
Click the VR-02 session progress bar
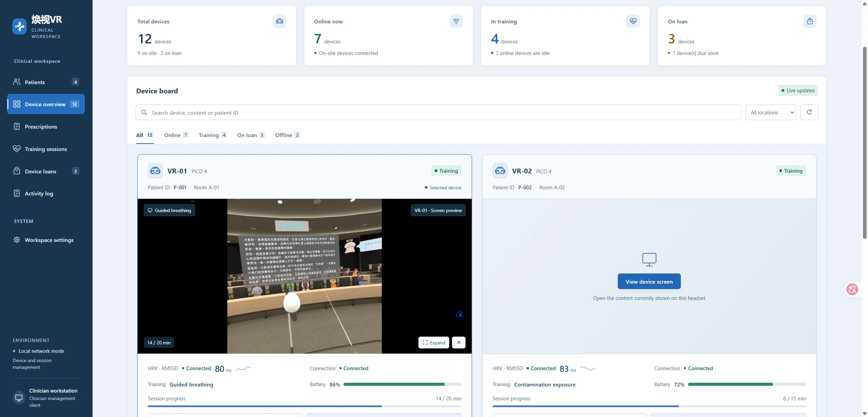coord(649,406)
